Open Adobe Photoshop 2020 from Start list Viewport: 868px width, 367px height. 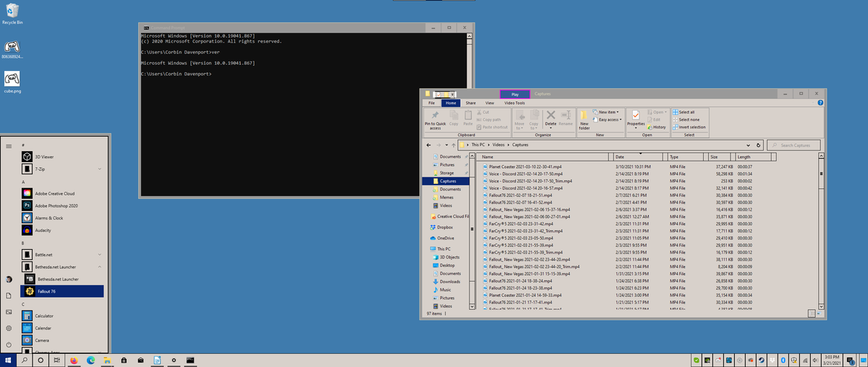(56, 206)
